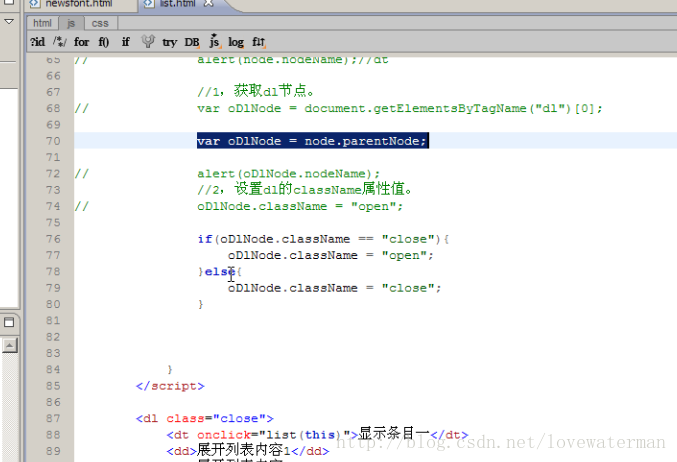Click the '<dl class="close">' tag line
The height and width of the screenshot is (462, 677).
(205, 418)
